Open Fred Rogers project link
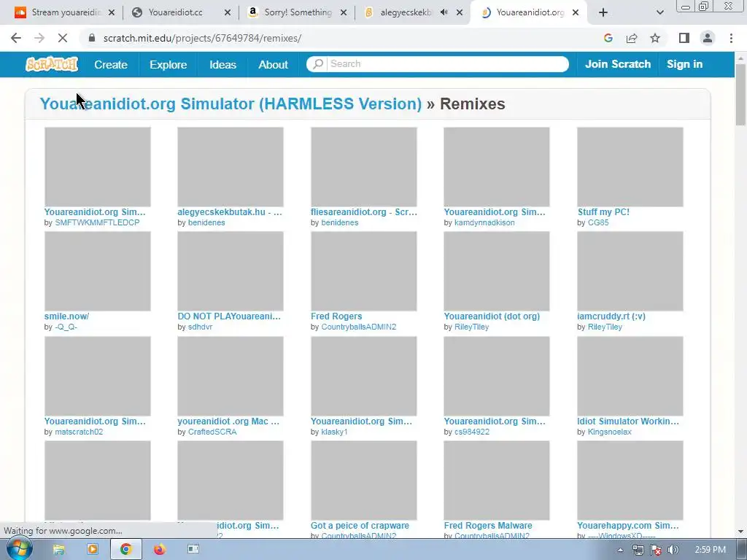 336,316
